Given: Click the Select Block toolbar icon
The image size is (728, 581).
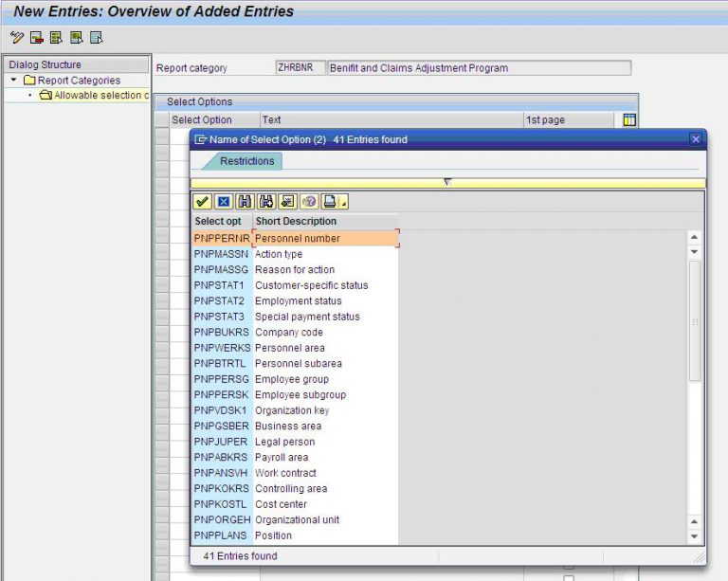Looking at the screenshot, I should coord(77,38).
